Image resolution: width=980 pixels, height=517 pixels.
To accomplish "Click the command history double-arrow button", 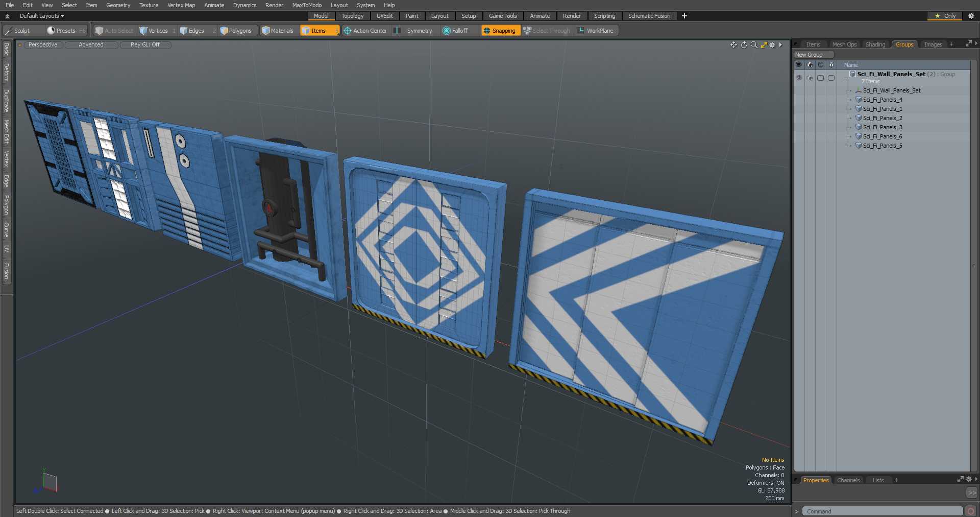I will [x=972, y=493].
